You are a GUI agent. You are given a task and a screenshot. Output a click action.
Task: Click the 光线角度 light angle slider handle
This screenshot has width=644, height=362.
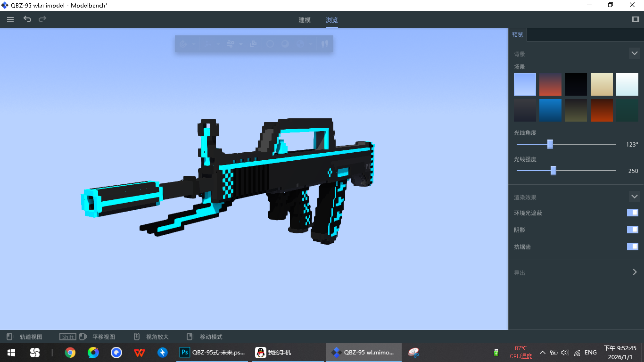pos(550,144)
